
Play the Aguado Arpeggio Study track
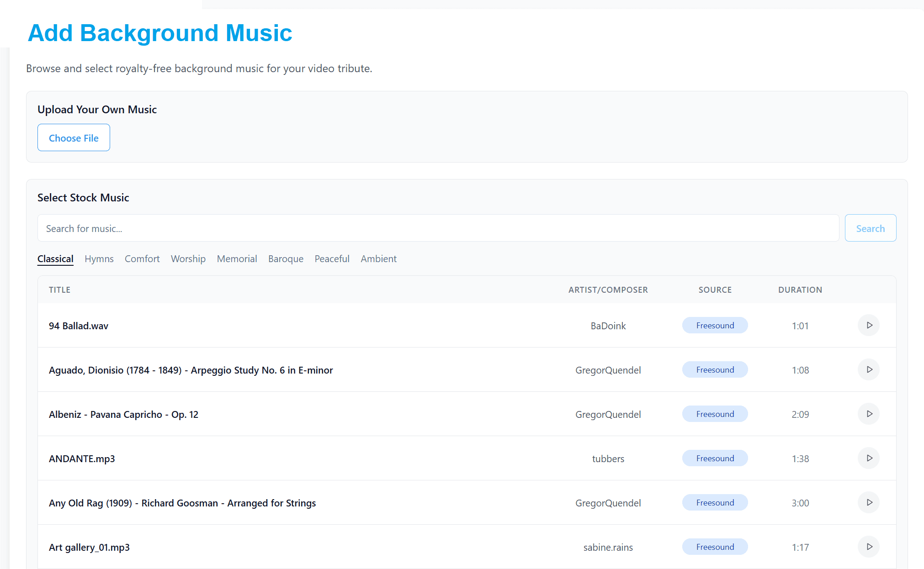pos(869,370)
